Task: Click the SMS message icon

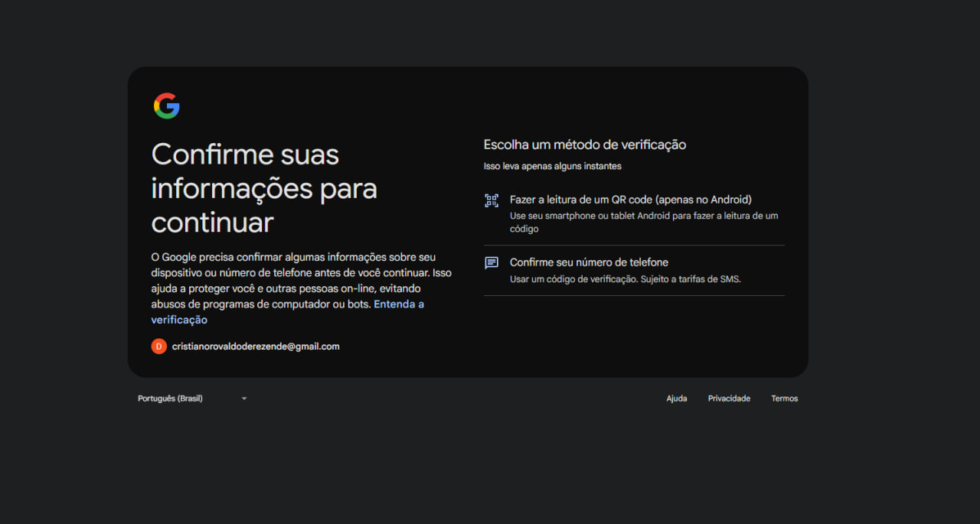Action: [492, 263]
